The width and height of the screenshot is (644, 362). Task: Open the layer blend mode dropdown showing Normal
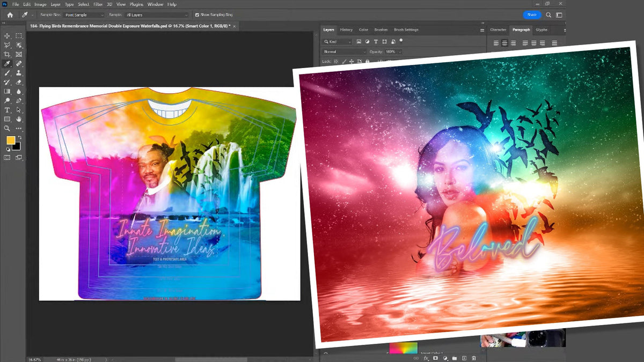(343, 51)
